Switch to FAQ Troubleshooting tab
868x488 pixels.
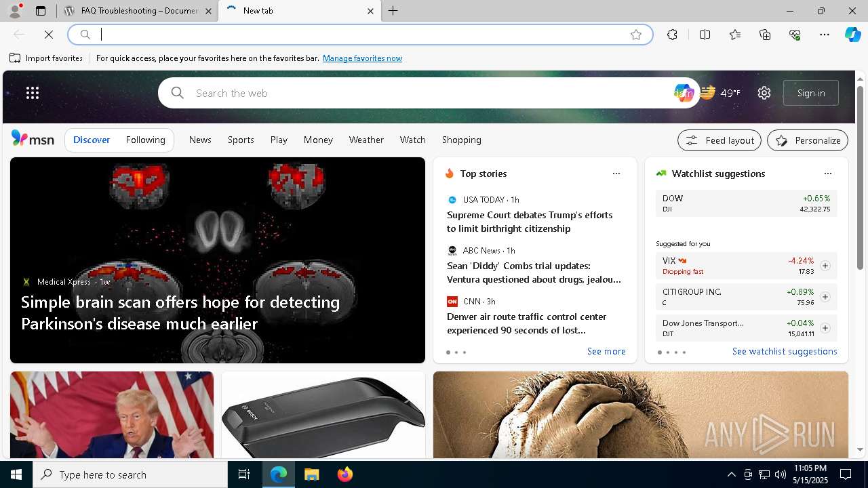138,11
